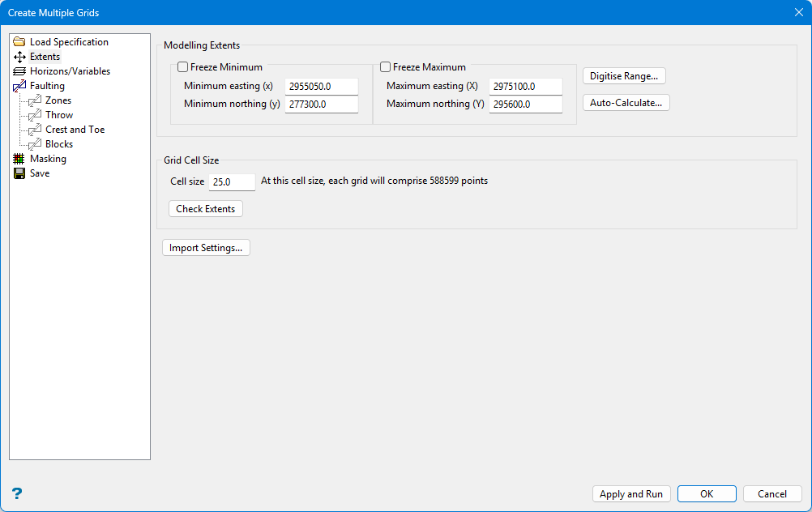The width and height of the screenshot is (812, 512).
Task: Click the Cell size input field
Action: tap(232, 182)
